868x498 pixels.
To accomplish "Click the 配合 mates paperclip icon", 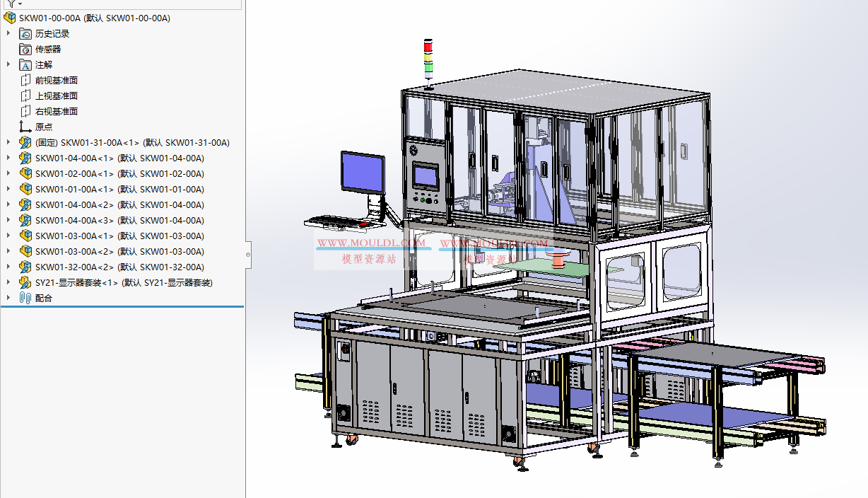I will pyautogui.click(x=25, y=298).
